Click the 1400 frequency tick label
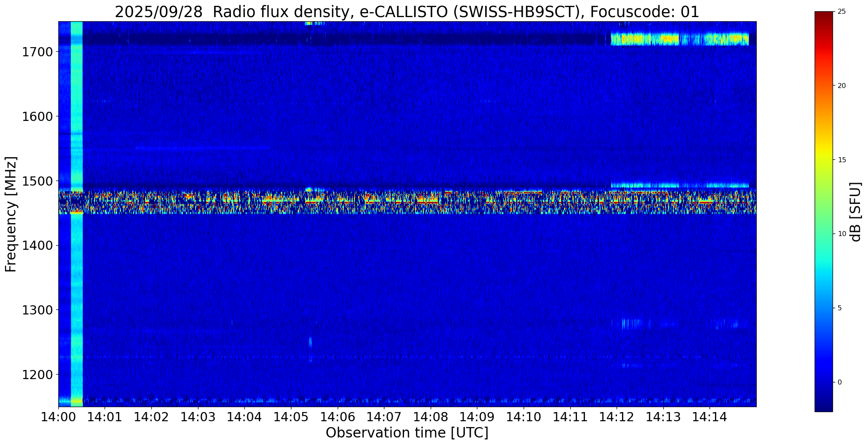The height and width of the screenshot is (445, 868). click(37, 245)
